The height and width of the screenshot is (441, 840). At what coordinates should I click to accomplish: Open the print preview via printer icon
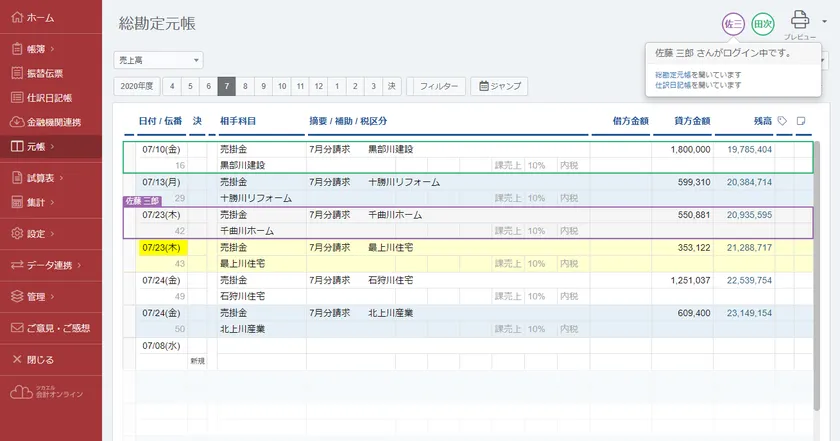[x=800, y=18]
